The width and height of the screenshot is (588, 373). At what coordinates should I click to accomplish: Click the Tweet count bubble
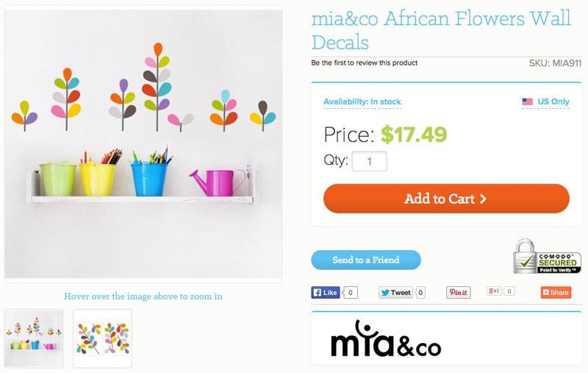click(420, 293)
